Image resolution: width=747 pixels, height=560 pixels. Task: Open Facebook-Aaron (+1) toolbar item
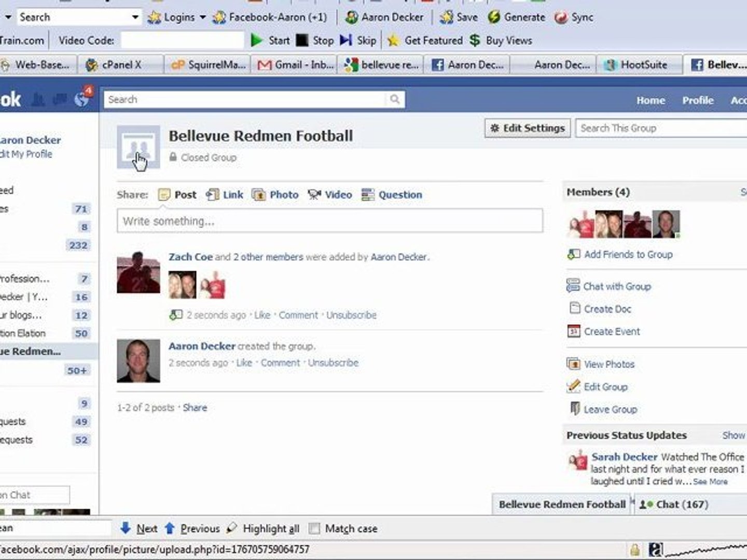tap(270, 17)
